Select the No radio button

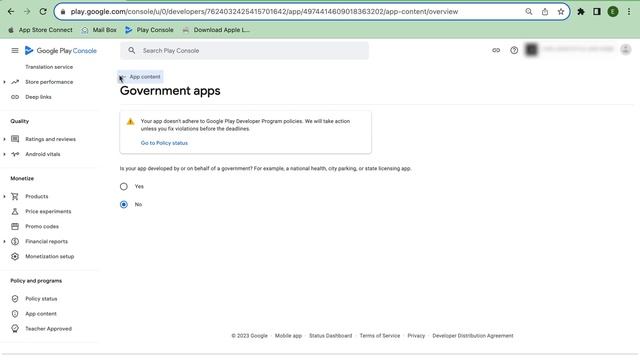(124, 204)
